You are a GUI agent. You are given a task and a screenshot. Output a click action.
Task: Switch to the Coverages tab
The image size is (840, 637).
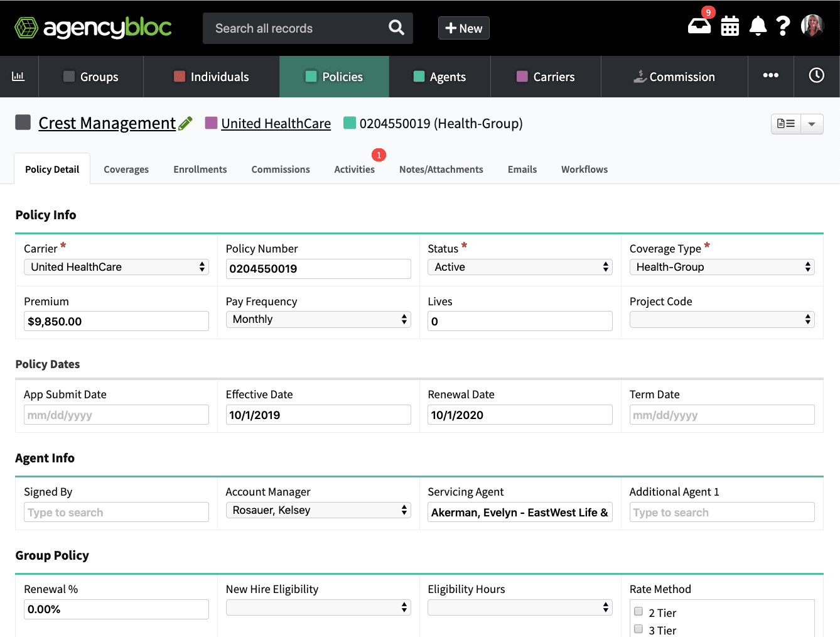coord(126,170)
